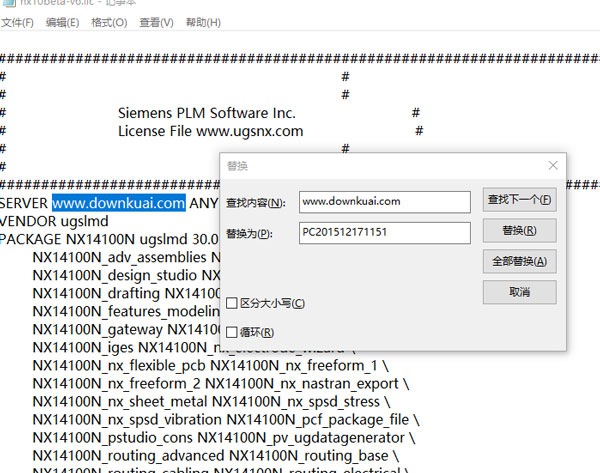Focus the 替换为 input field
Viewport: 600px width, 473px height.
pos(385,233)
